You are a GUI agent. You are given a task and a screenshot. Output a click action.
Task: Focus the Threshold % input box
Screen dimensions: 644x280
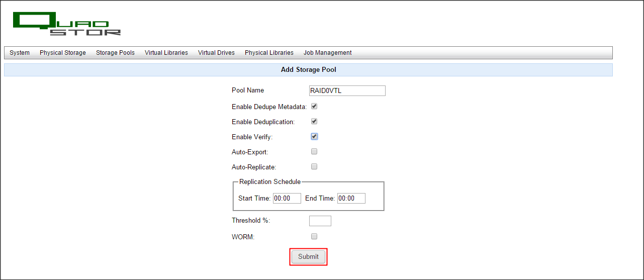[320, 221]
